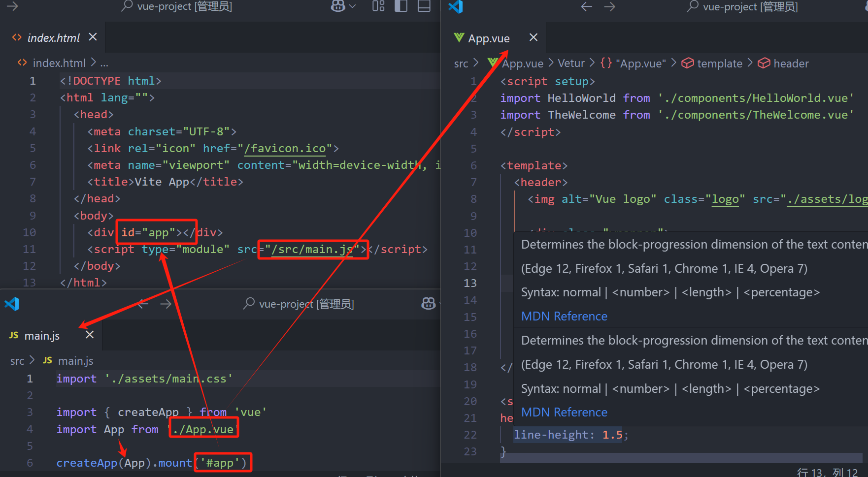Close the main.js tab
The image size is (868, 477).
(x=90, y=335)
